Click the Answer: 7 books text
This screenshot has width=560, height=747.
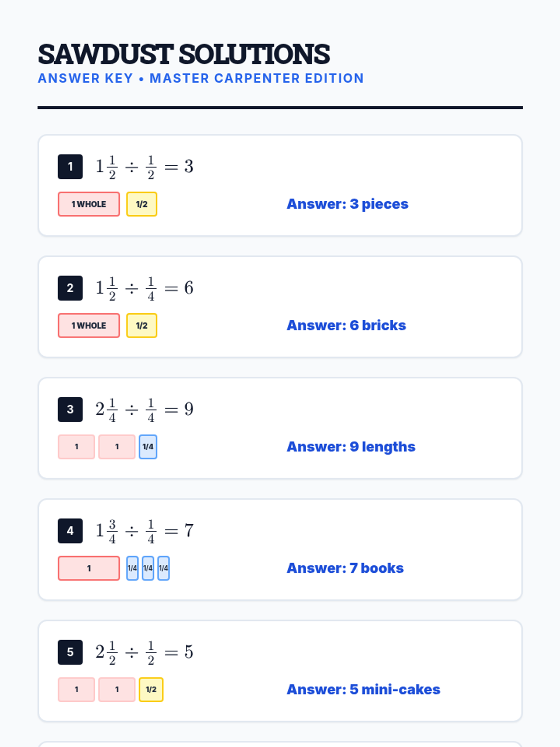pyautogui.click(x=345, y=568)
